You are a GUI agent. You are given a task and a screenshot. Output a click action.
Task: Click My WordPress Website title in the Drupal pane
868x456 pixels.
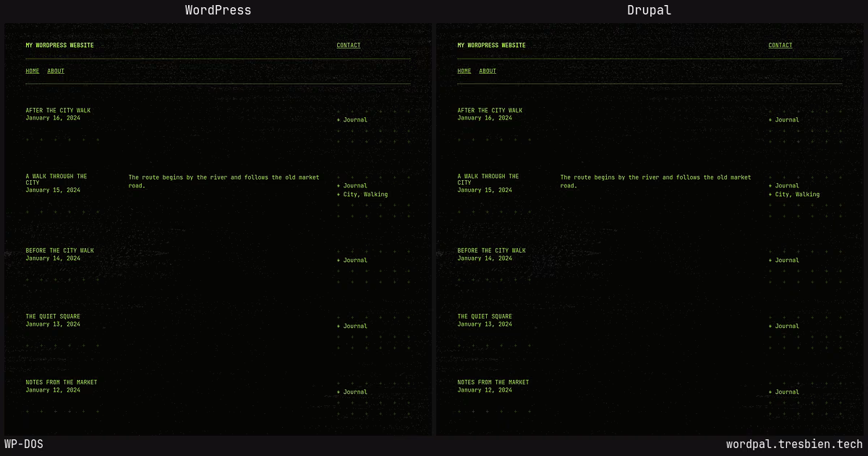(491, 45)
